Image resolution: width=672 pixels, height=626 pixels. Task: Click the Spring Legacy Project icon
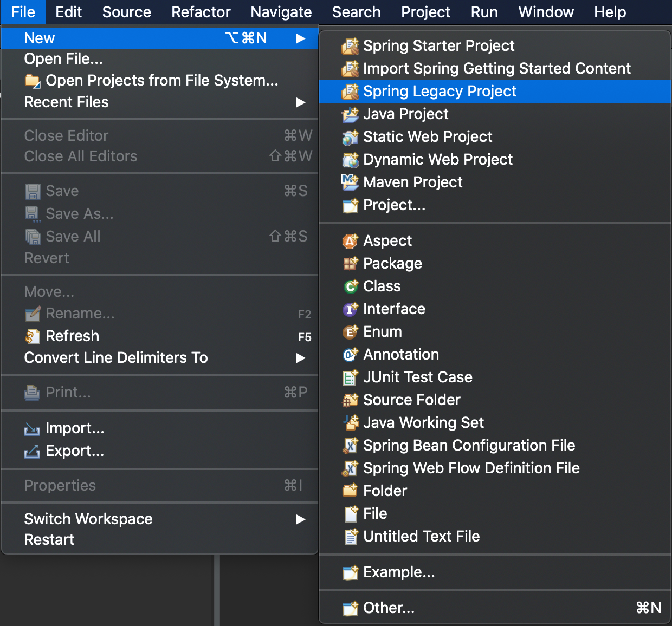(x=350, y=92)
